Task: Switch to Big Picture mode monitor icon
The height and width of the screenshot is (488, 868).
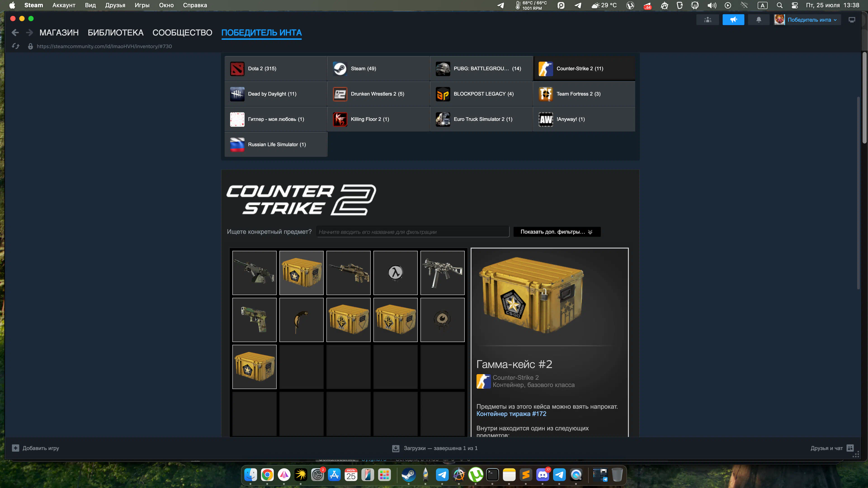Action: 852,20
